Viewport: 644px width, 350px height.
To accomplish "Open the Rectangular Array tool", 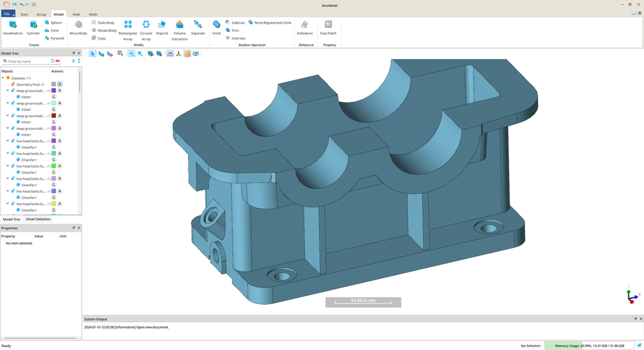I will [x=128, y=24].
